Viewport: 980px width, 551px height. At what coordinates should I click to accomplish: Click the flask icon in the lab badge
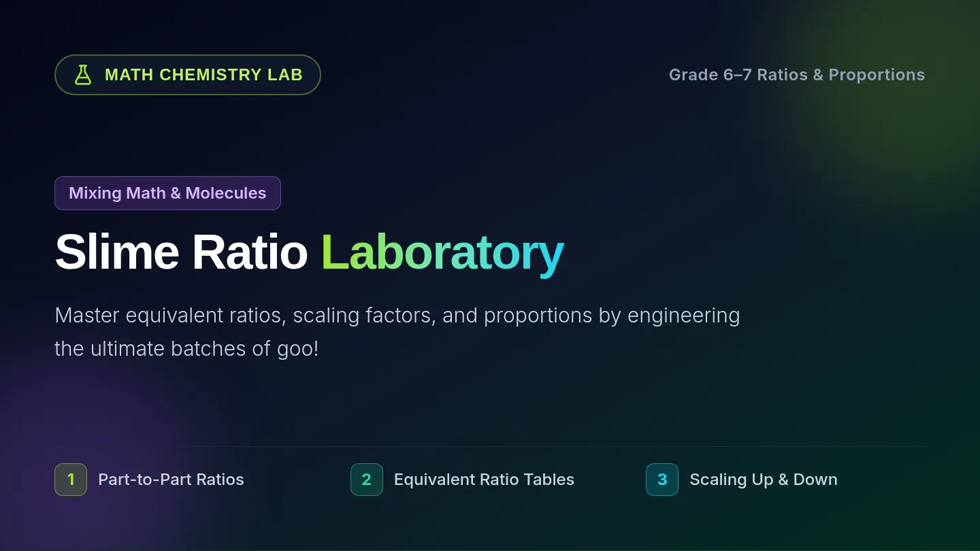tap(82, 75)
